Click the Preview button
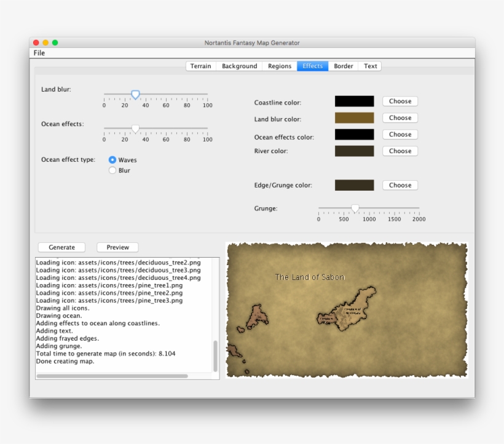 (x=117, y=247)
